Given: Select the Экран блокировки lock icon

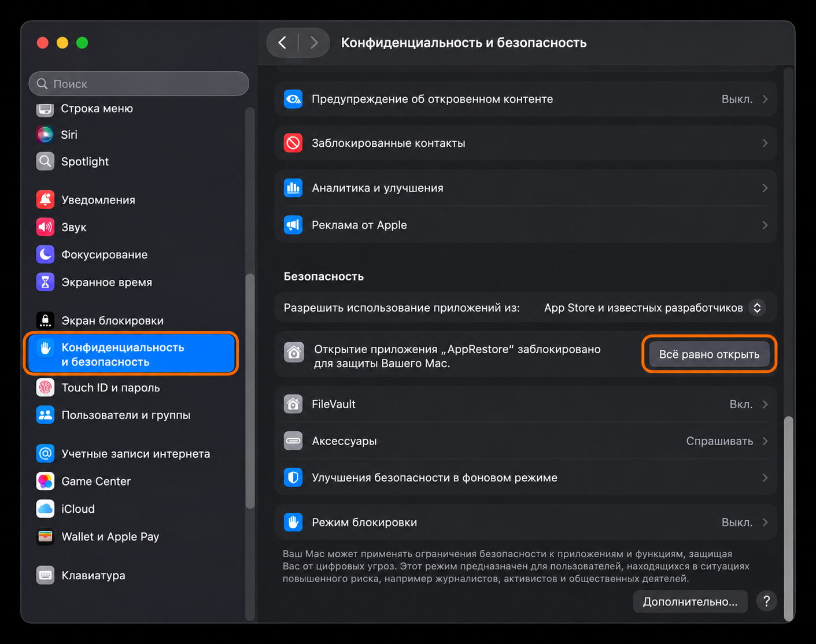Looking at the screenshot, I should click(45, 320).
